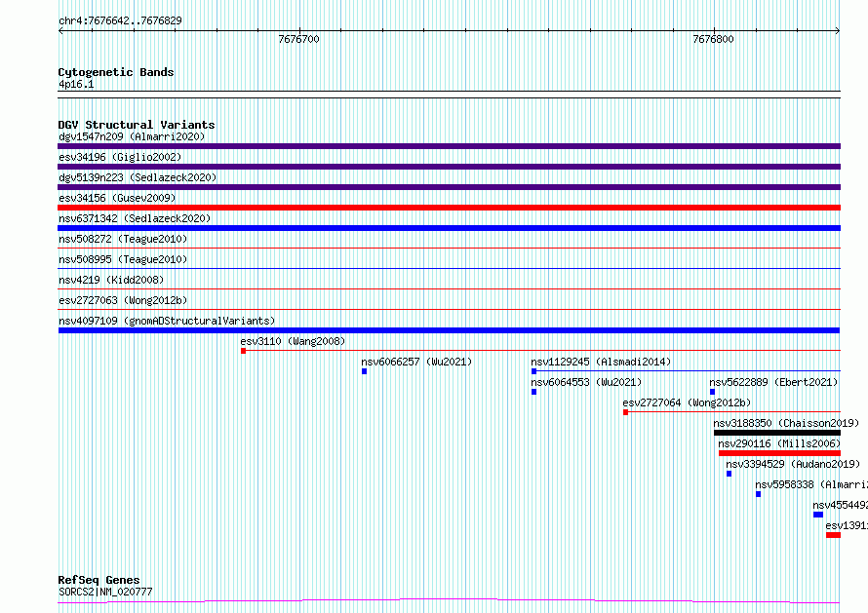Click the nsv508272 (Teague2010) label
The image size is (868, 613).
pyautogui.click(x=123, y=239)
